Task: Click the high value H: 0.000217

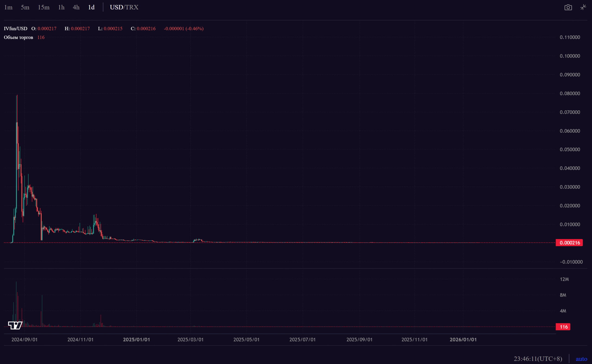Action: 77,29
